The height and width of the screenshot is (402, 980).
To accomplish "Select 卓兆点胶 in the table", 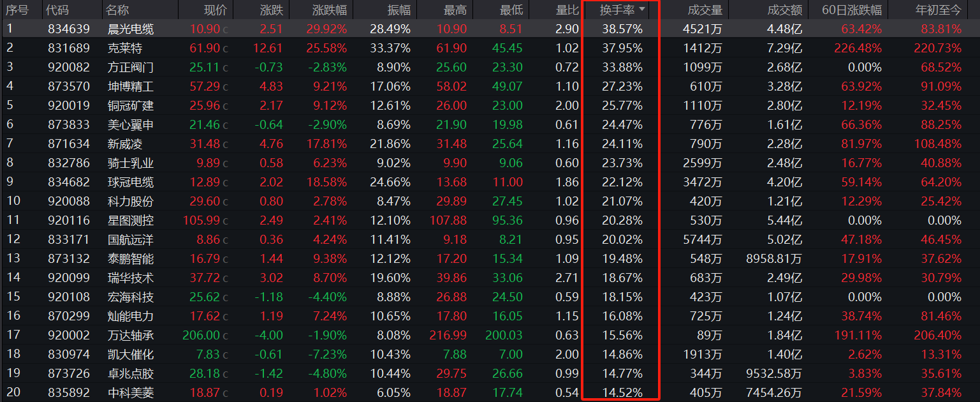I will pyautogui.click(x=131, y=373).
